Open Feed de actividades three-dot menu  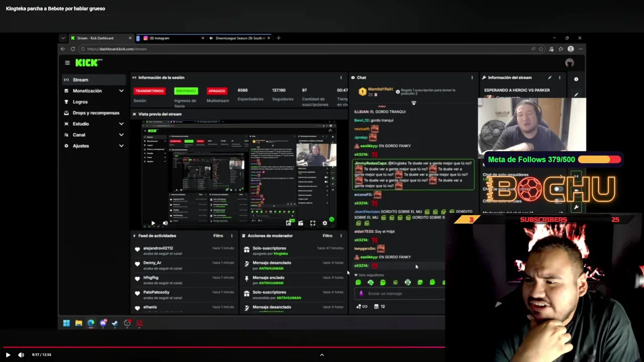click(231, 235)
